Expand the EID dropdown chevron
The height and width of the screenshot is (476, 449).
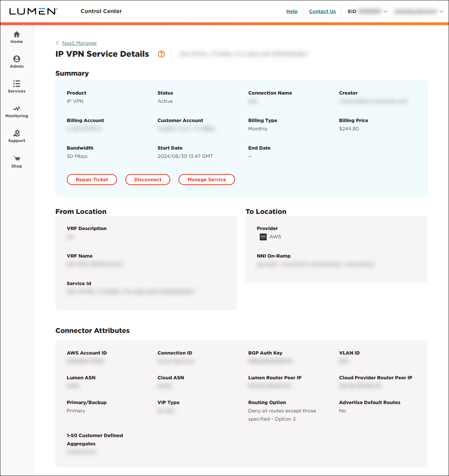tap(386, 11)
